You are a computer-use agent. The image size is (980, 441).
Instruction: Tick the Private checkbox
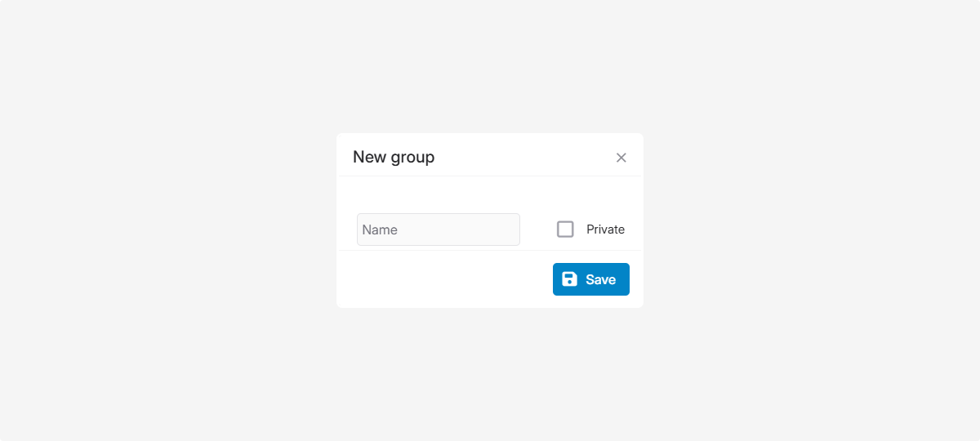pos(565,229)
